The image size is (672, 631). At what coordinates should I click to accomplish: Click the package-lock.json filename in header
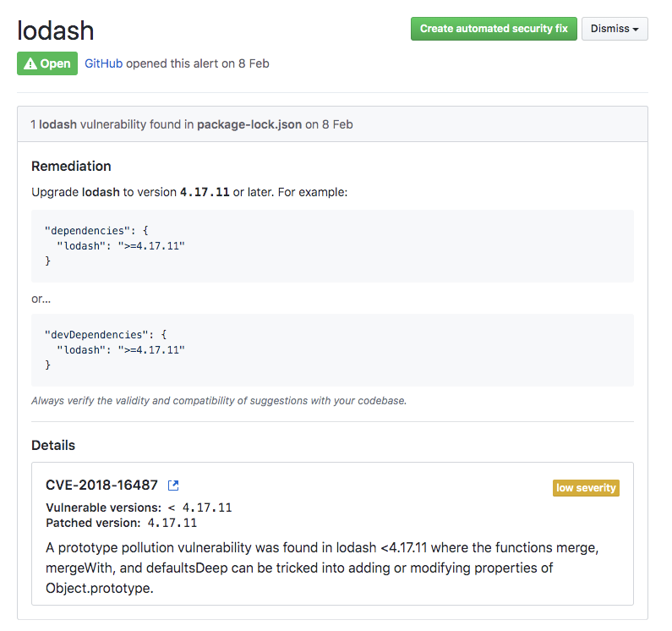coord(249,124)
